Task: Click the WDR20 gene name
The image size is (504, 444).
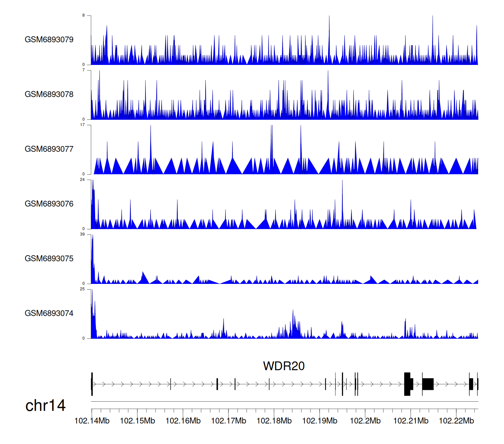Action: point(284,366)
